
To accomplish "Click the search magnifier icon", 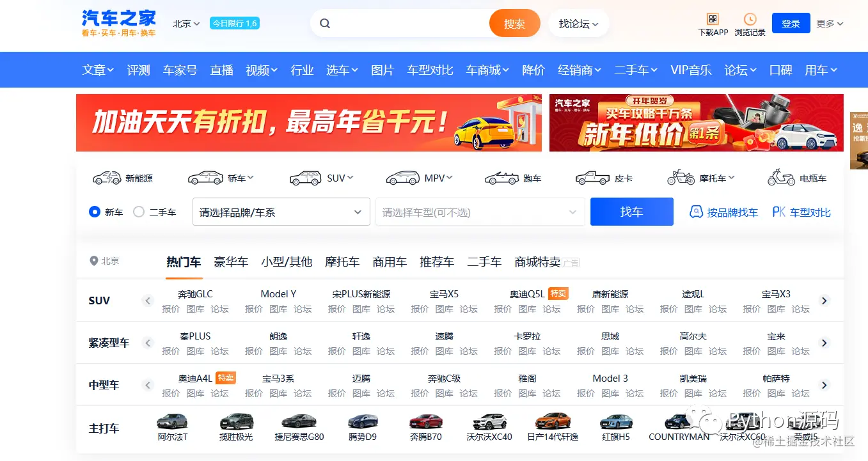I will tap(325, 24).
